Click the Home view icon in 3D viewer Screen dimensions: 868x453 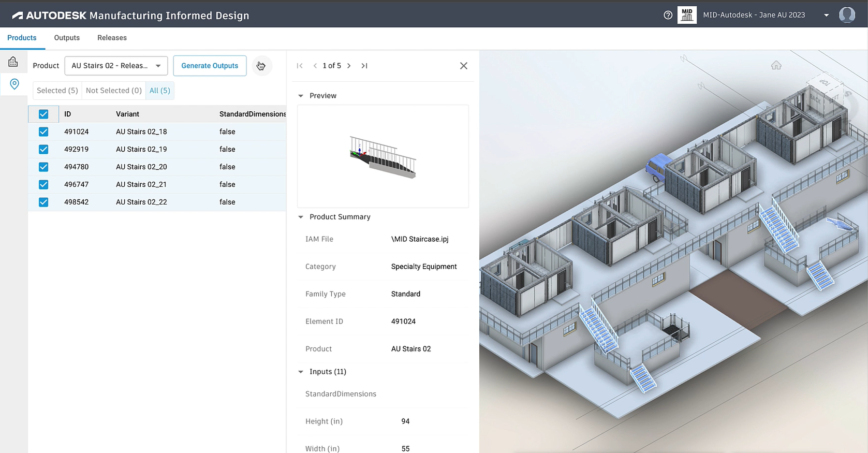pyautogui.click(x=776, y=65)
